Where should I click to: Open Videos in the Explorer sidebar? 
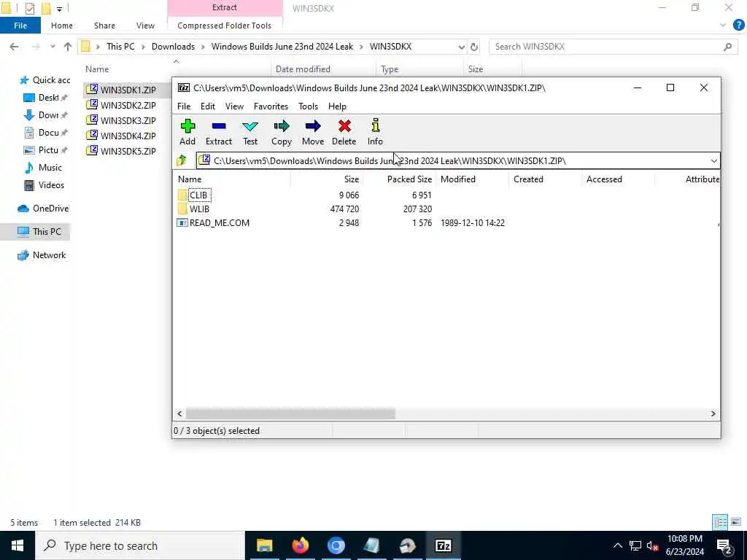point(44,185)
